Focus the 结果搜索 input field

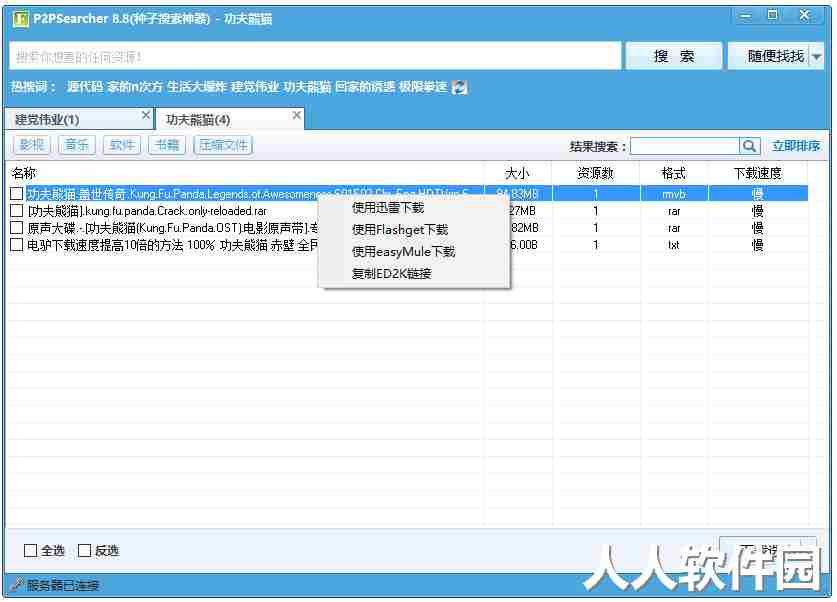coord(685,146)
